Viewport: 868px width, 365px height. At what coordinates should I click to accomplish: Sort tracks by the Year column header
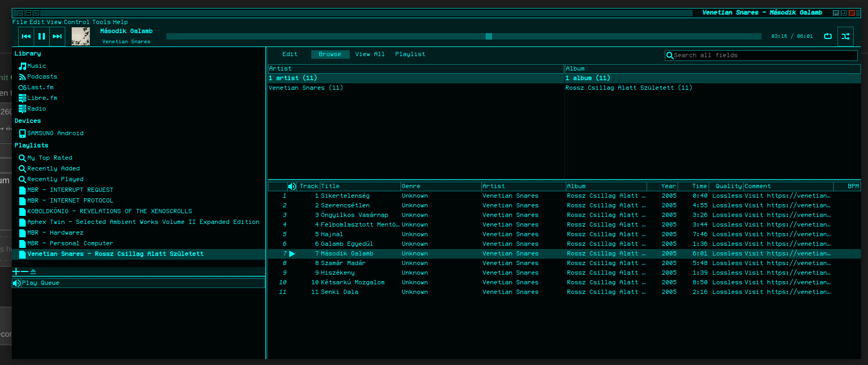click(x=668, y=187)
